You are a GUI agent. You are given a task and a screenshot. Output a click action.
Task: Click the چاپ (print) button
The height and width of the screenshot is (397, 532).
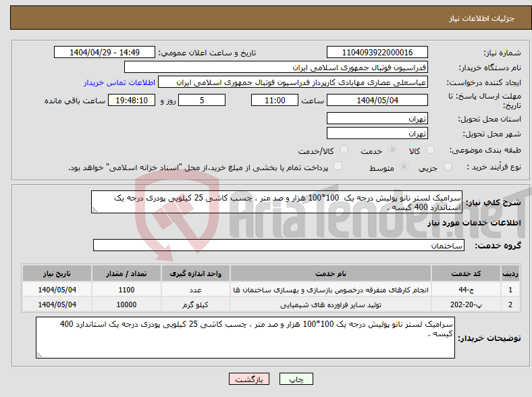point(296,379)
